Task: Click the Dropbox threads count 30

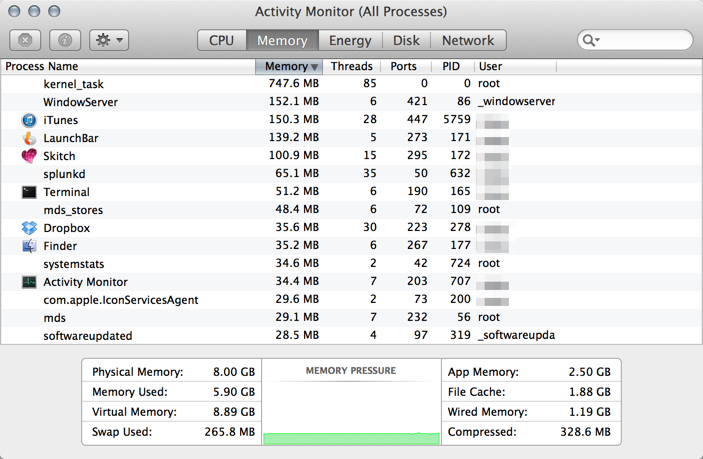Action: [x=370, y=227]
